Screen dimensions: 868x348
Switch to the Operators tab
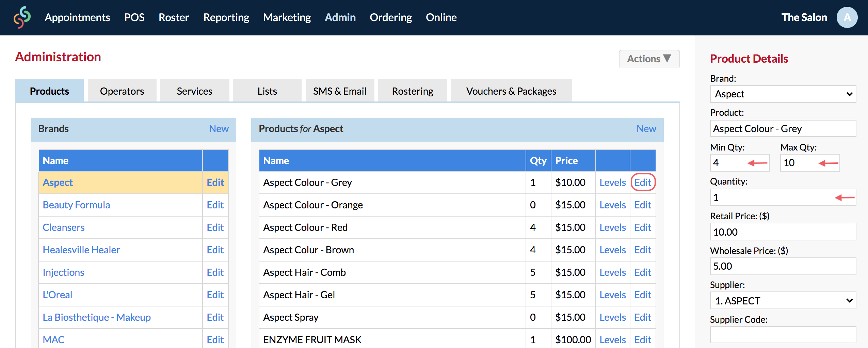tap(122, 91)
